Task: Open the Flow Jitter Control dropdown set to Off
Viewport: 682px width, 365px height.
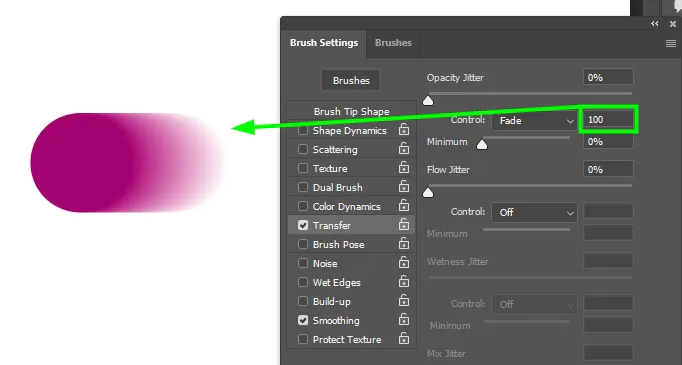Action: click(x=535, y=212)
